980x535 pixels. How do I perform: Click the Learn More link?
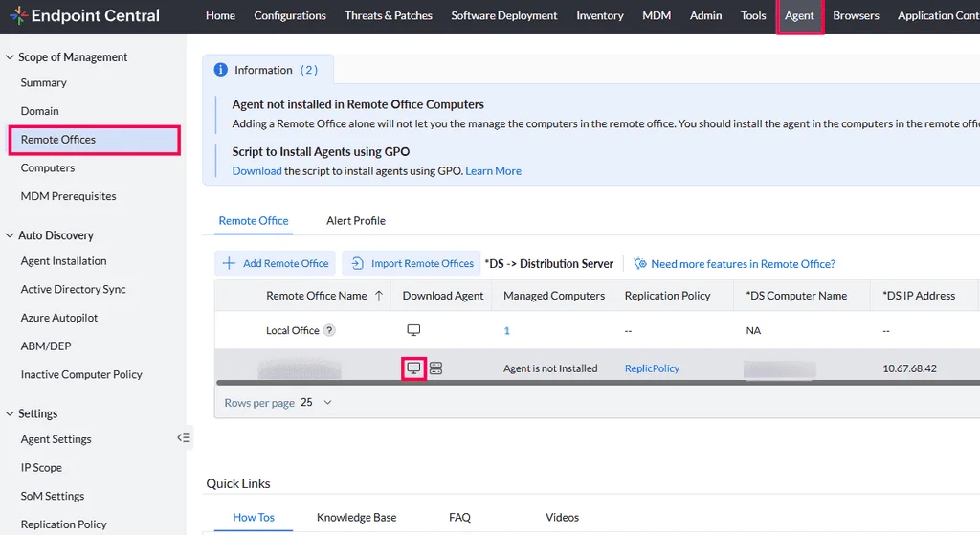point(493,170)
